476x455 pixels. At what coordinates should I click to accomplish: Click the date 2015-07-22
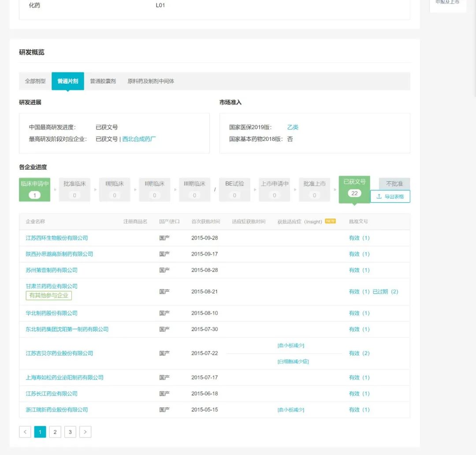205,353
